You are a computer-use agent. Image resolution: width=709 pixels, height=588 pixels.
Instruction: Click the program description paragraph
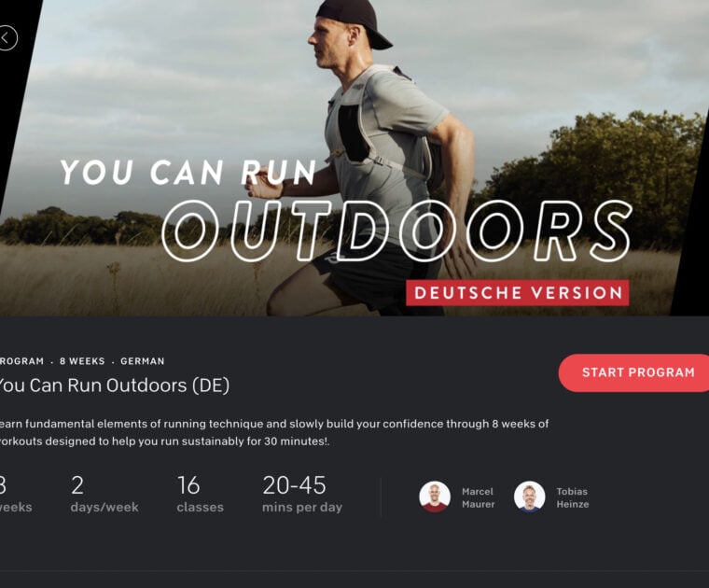tap(271, 432)
